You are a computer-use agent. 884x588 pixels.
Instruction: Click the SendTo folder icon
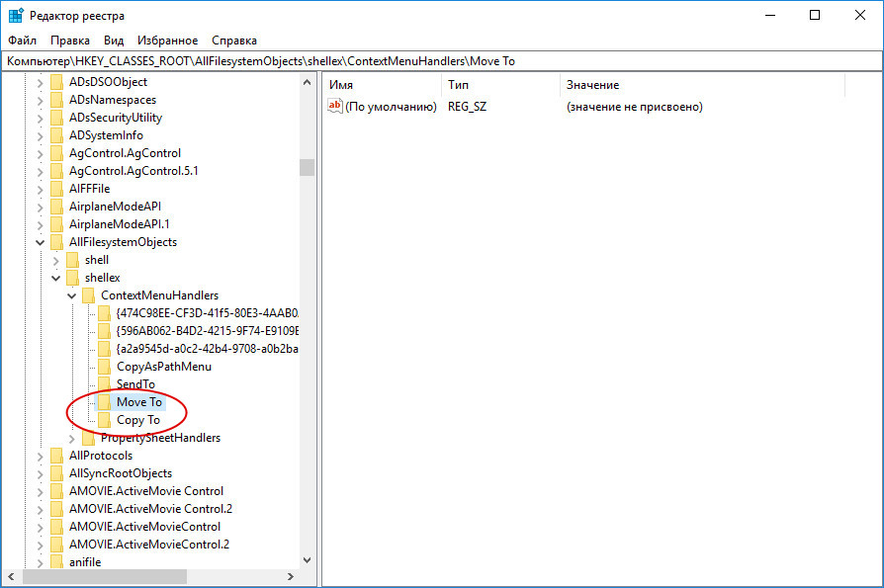104,384
